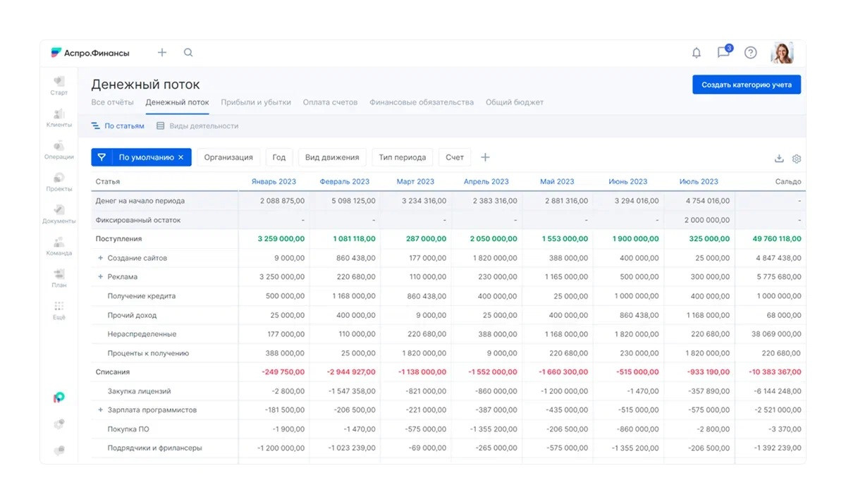Image resolution: width=846 pixels, height=504 pixels.
Task: Click the user avatar photo
Action: (x=782, y=53)
